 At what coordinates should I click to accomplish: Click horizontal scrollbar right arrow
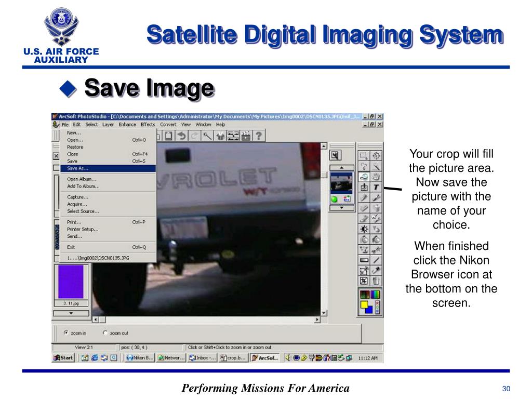[317, 320]
